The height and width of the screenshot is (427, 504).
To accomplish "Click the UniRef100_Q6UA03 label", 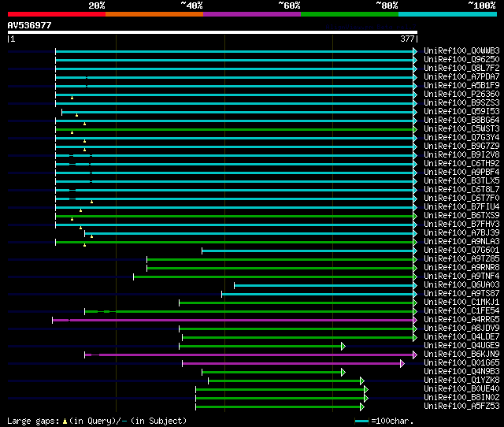I will (x=461, y=285).
